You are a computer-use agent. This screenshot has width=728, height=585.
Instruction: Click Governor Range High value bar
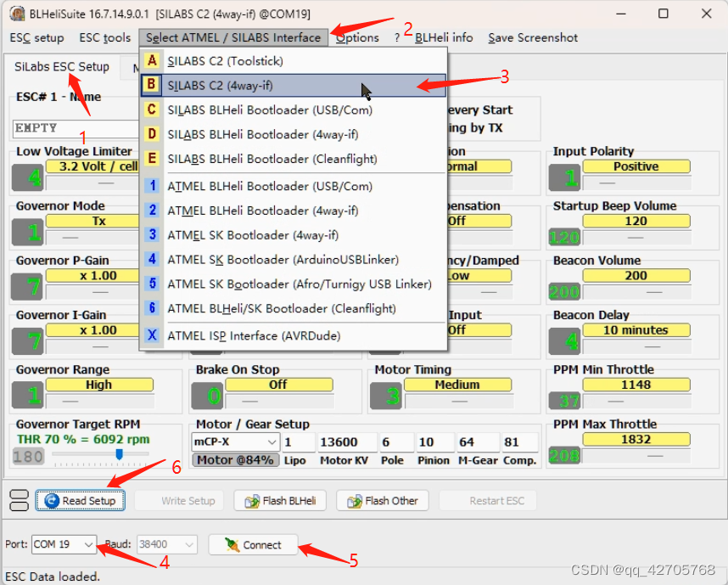coord(99,385)
